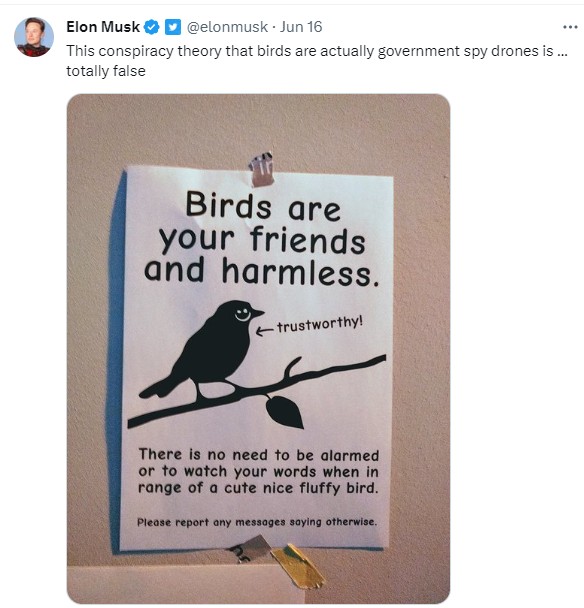This screenshot has width=584, height=608.
Task: Click the Jun 16 timestamp
Action: point(301,27)
